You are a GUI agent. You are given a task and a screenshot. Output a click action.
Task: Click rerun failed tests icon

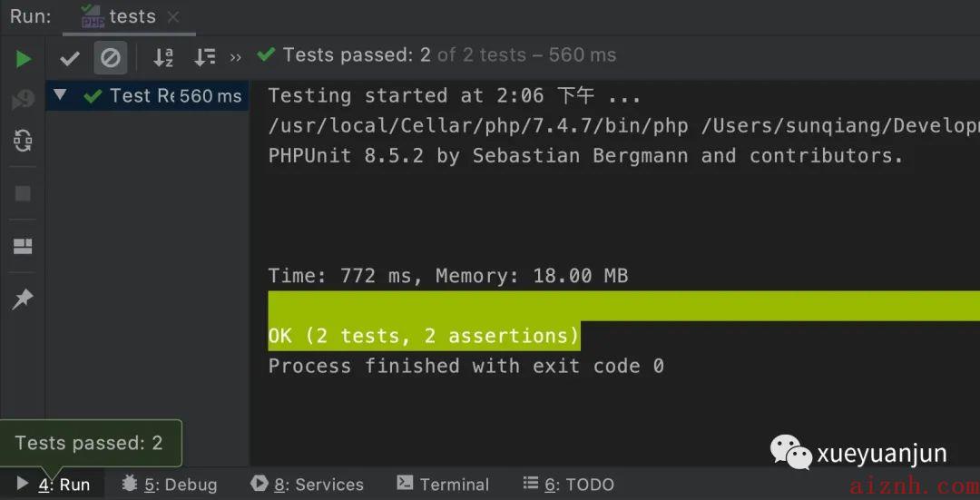pyautogui.click(x=23, y=100)
